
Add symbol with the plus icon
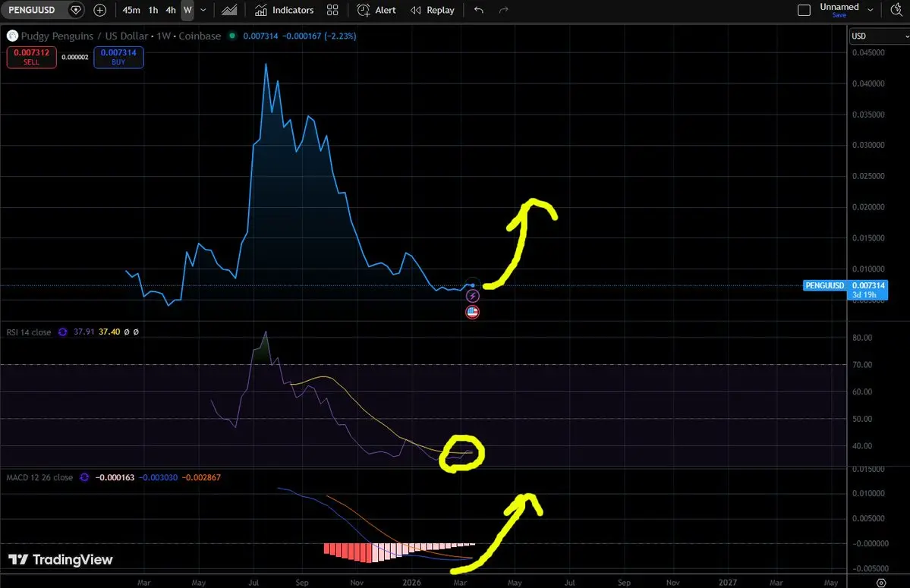point(100,10)
